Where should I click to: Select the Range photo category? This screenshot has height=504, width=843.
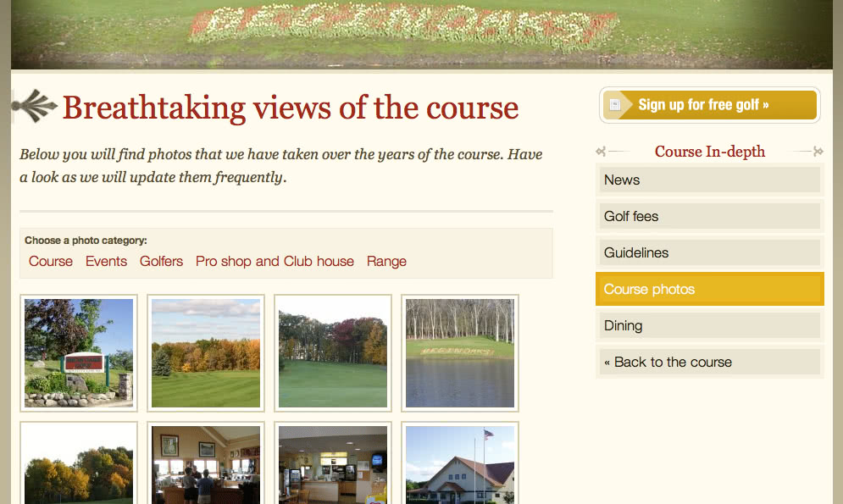386,261
